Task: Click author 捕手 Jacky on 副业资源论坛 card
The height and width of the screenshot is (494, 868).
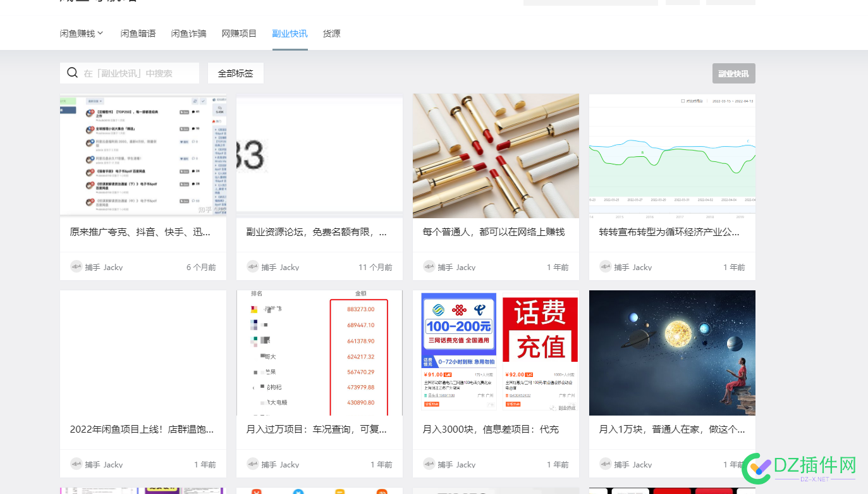Action: (x=280, y=268)
